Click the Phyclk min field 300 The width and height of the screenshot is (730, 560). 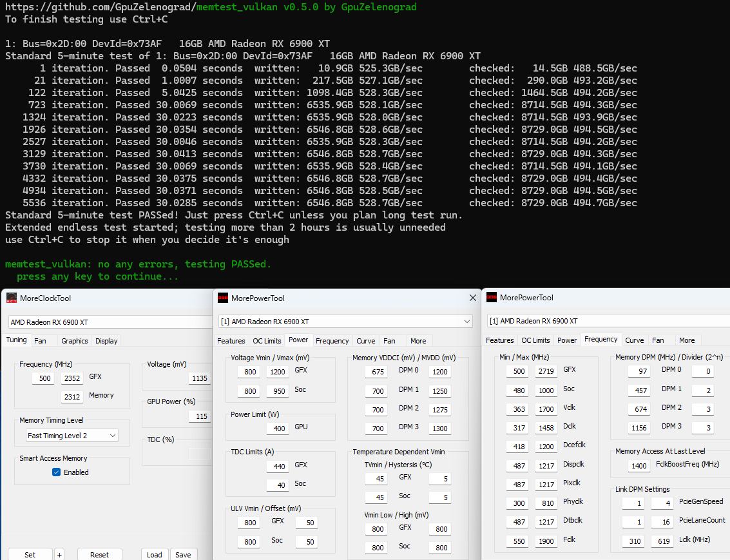tap(518, 503)
